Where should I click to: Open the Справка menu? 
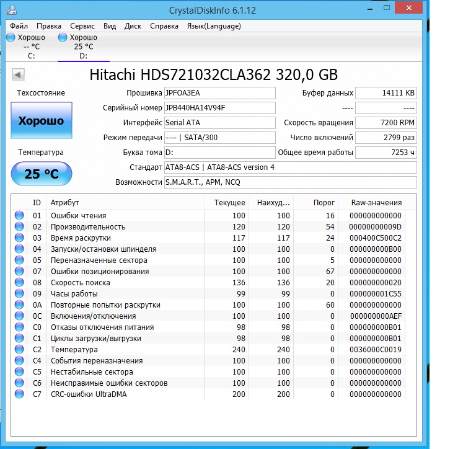(x=164, y=26)
